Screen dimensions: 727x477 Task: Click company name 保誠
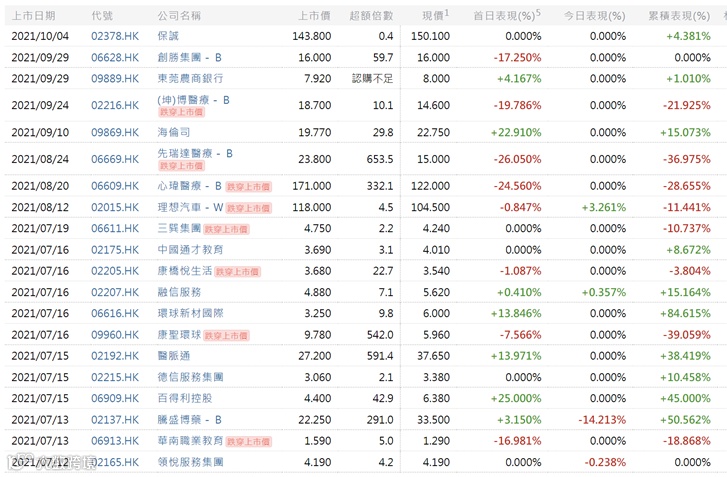168,36
